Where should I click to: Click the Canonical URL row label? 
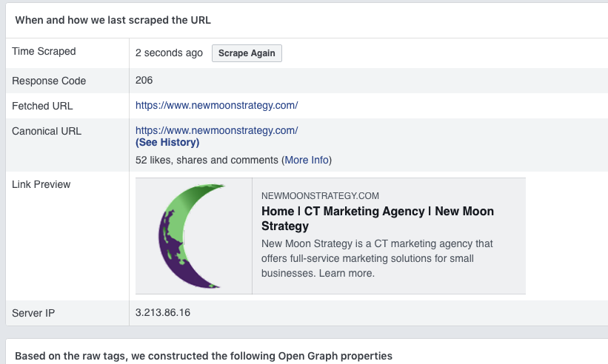tap(47, 131)
